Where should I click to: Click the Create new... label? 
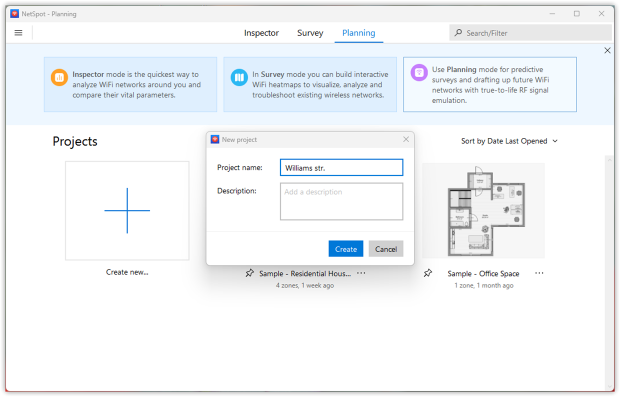click(x=127, y=272)
